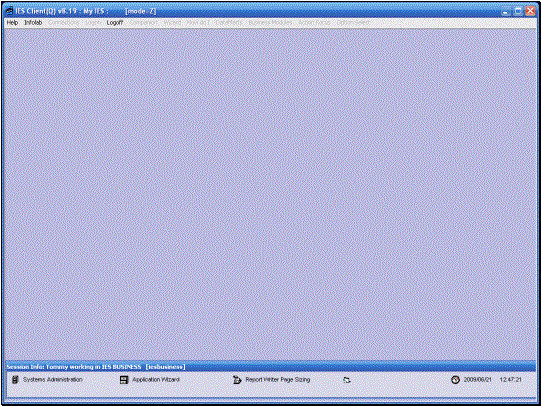The height and width of the screenshot is (406, 541).
Task: Click the IES Client title bar icon
Action: pyautogui.click(x=9, y=11)
